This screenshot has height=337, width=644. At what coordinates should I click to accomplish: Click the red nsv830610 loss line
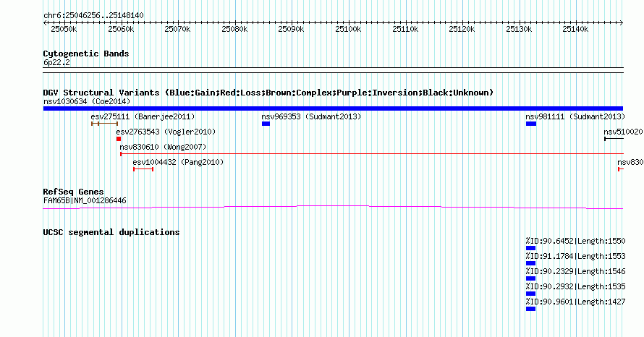click(372, 154)
